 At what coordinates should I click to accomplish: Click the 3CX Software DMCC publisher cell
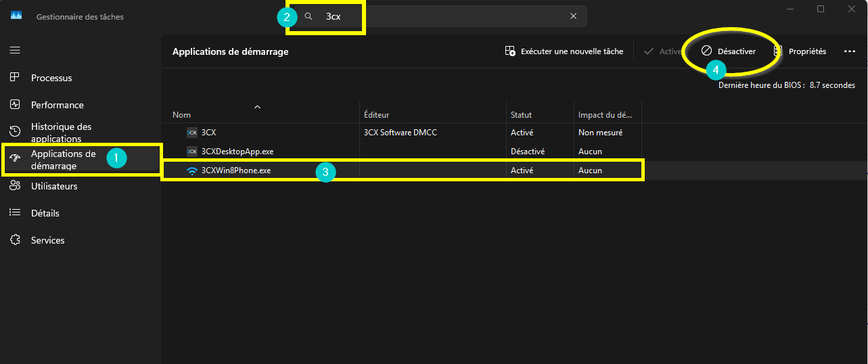tap(401, 133)
